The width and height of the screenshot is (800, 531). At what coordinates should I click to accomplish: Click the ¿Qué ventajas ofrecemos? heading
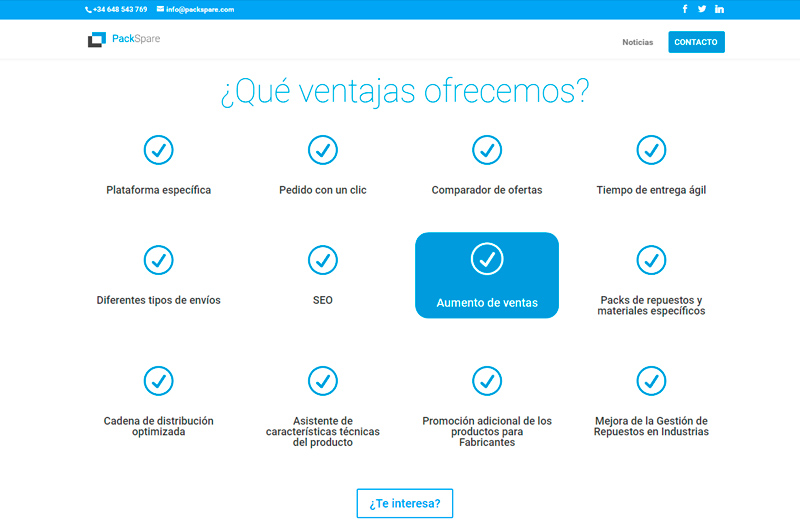tap(405, 93)
